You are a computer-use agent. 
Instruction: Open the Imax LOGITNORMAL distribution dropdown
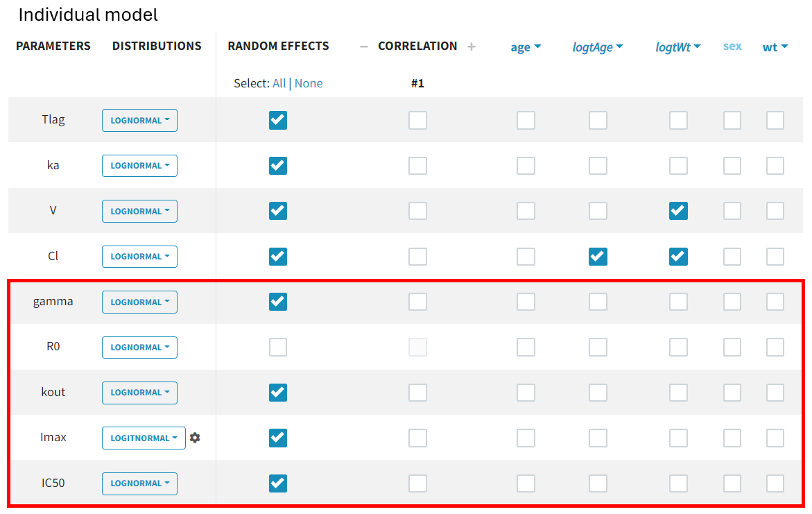[x=144, y=438]
